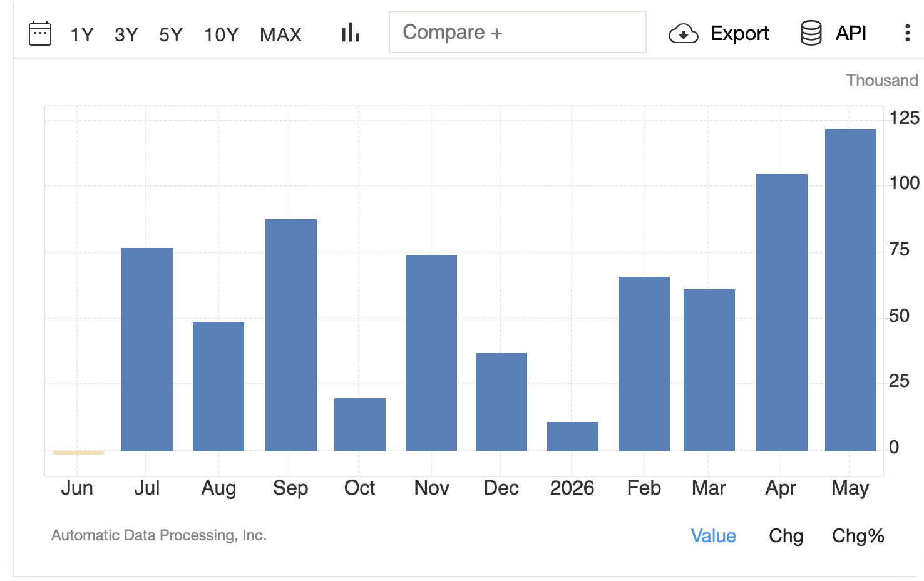
Task: Click the Feb bar in the chart
Action: (644, 364)
